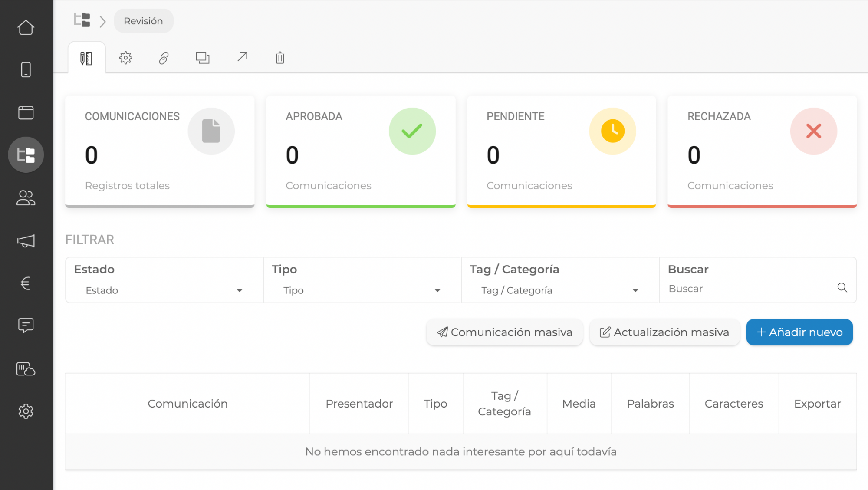This screenshot has height=490, width=868.
Task: Select the pencil and ruler editing tab
Action: (x=86, y=58)
